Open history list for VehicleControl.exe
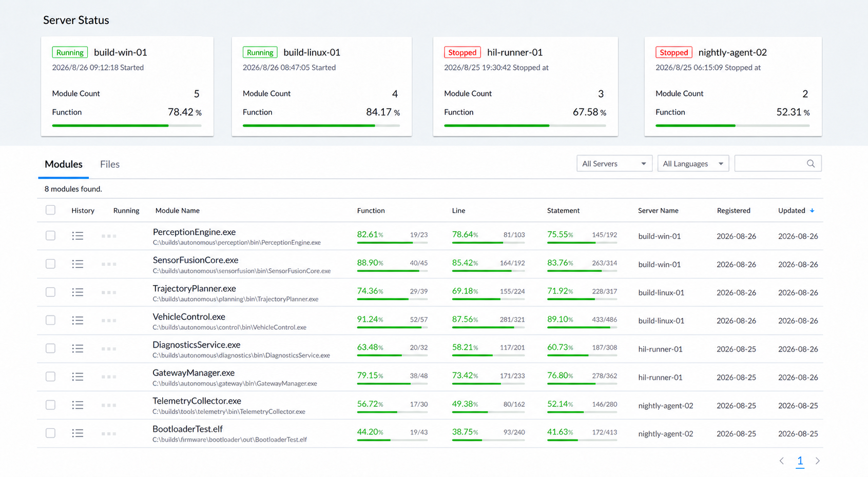This screenshot has height=477, width=868. pyautogui.click(x=78, y=321)
